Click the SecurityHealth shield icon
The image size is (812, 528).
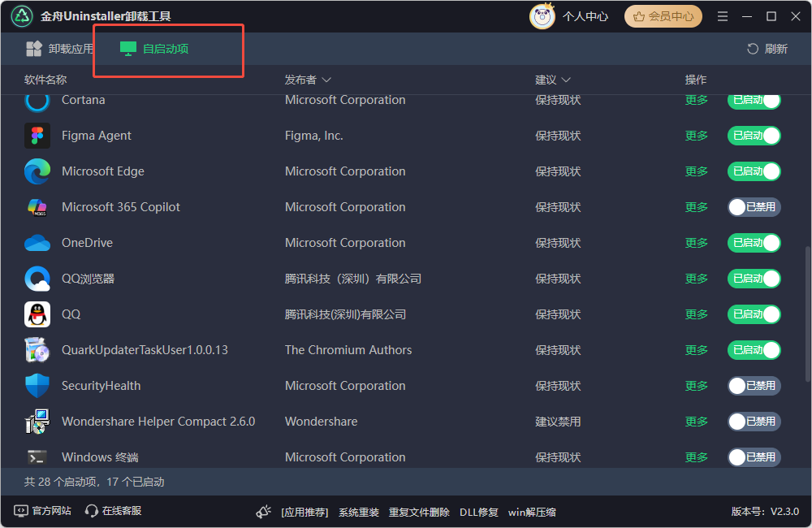click(x=37, y=386)
